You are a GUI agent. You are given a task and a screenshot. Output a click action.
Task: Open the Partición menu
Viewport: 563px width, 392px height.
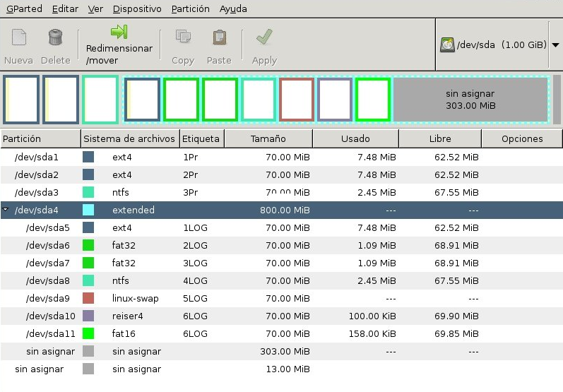(191, 9)
